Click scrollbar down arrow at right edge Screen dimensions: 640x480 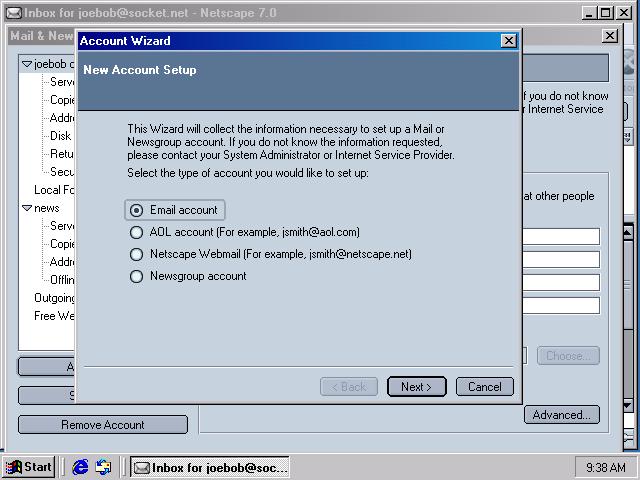click(628, 405)
